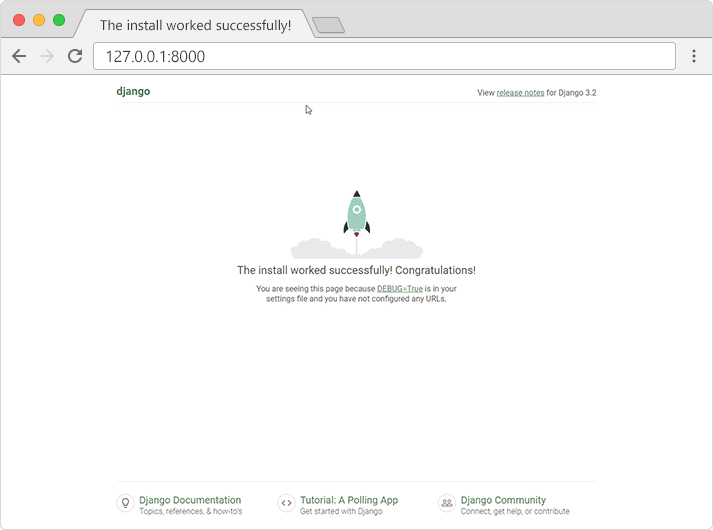
Task: Focus the address bar showing 127.0.0.1:8000
Action: tap(383, 56)
